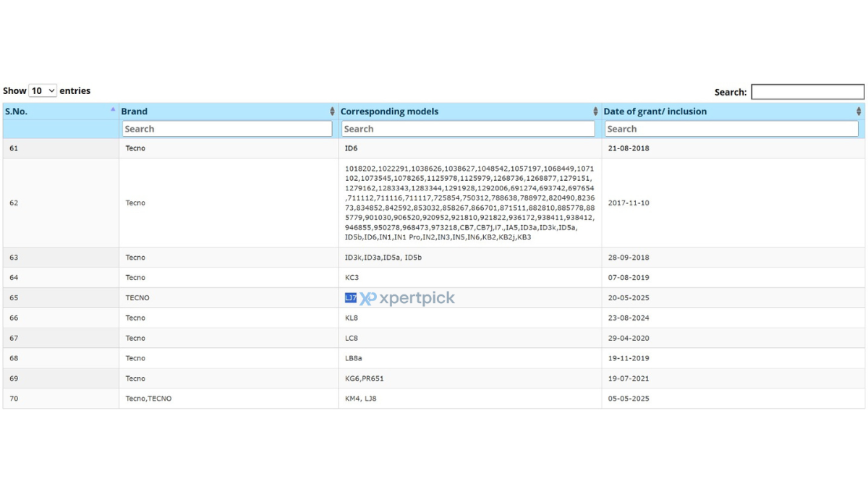Sort table by S.No. column arrow

pyautogui.click(x=113, y=109)
